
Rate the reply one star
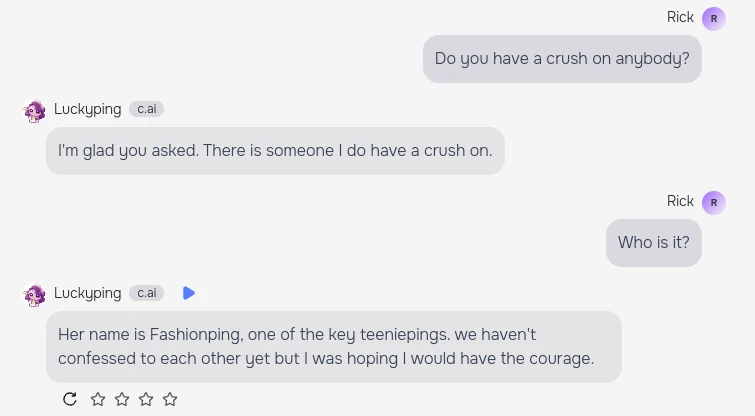[98, 399]
